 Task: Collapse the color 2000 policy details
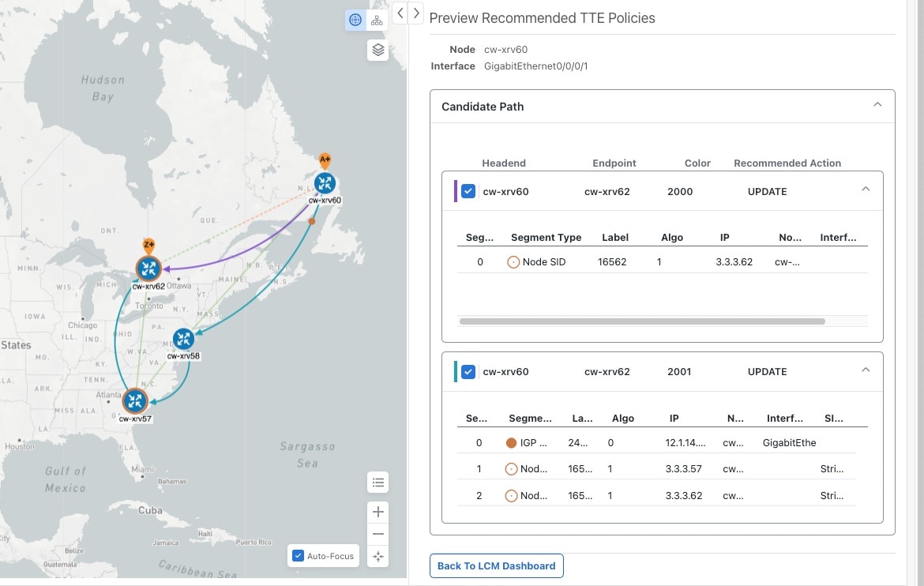[866, 190]
